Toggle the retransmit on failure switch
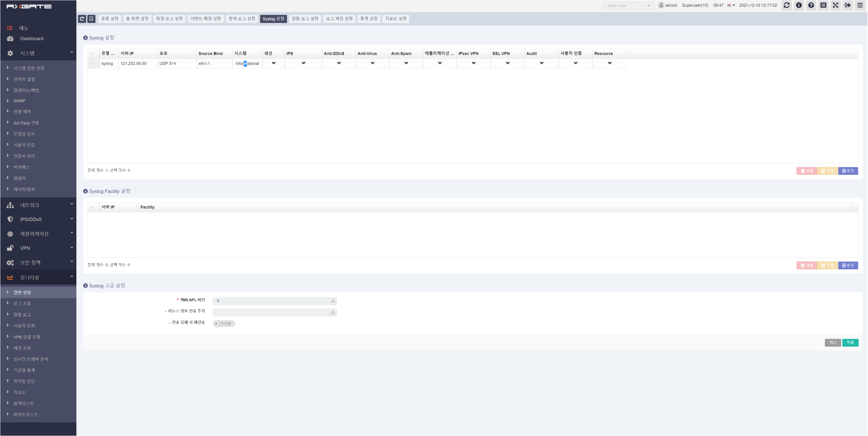 coord(224,324)
